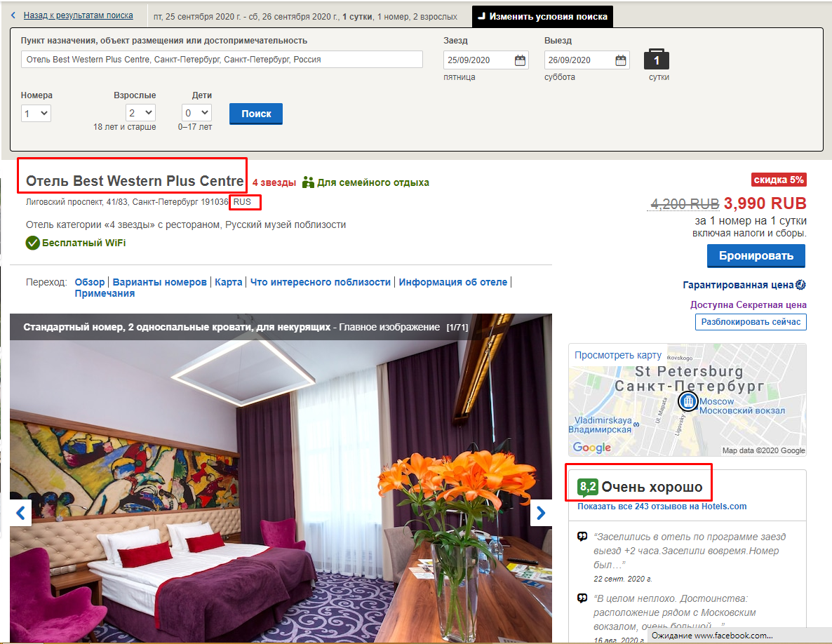Open the adults count dropdown

point(140,112)
